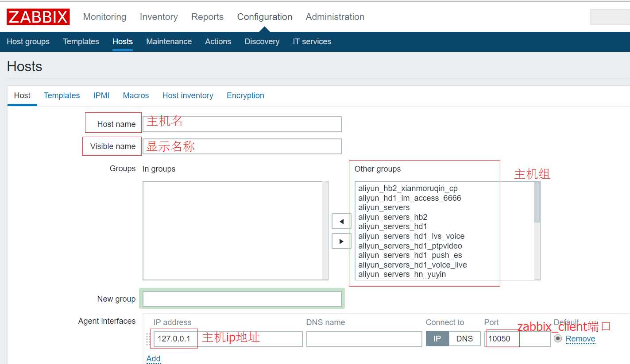Go to Discovery submenu
630x364 pixels.
click(x=262, y=42)
